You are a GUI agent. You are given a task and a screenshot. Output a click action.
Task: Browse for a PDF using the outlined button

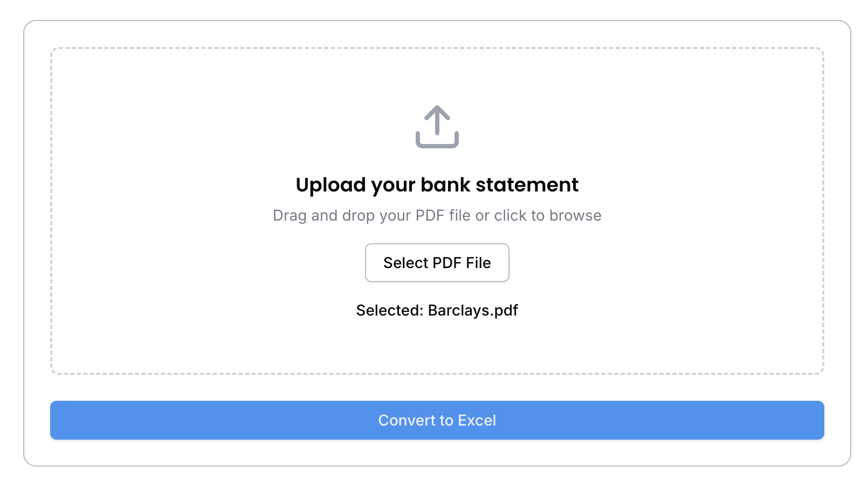[437, 263]
